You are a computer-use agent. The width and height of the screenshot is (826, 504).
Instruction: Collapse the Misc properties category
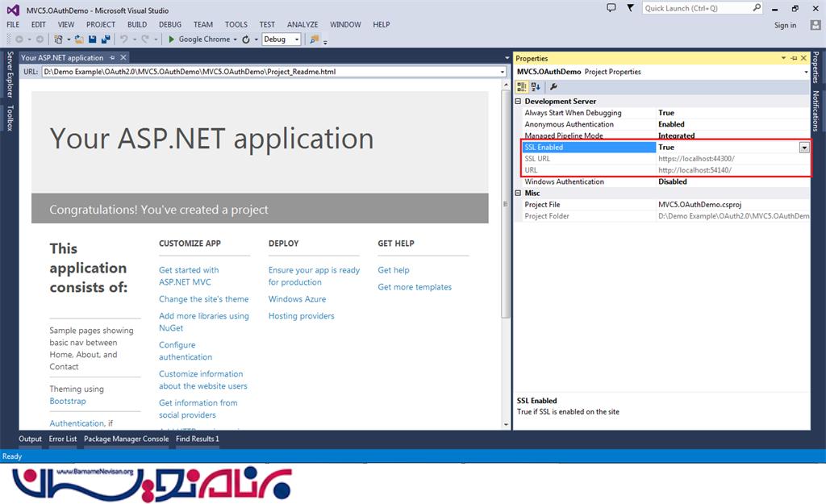518,194
